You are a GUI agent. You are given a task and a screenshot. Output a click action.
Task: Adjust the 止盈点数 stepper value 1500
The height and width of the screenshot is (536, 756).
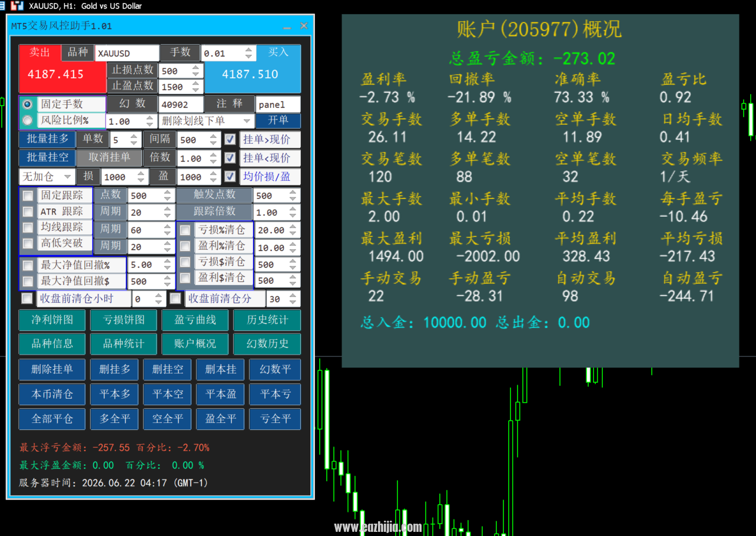point(181,87)
